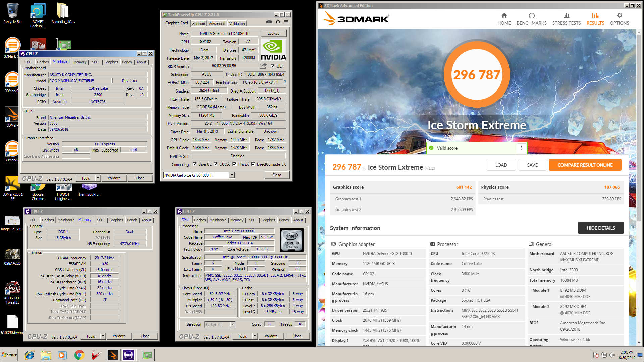644x362 pixels.
Task: Click Tools button in Memory CPU-Z window
Action: pos(91,336)
